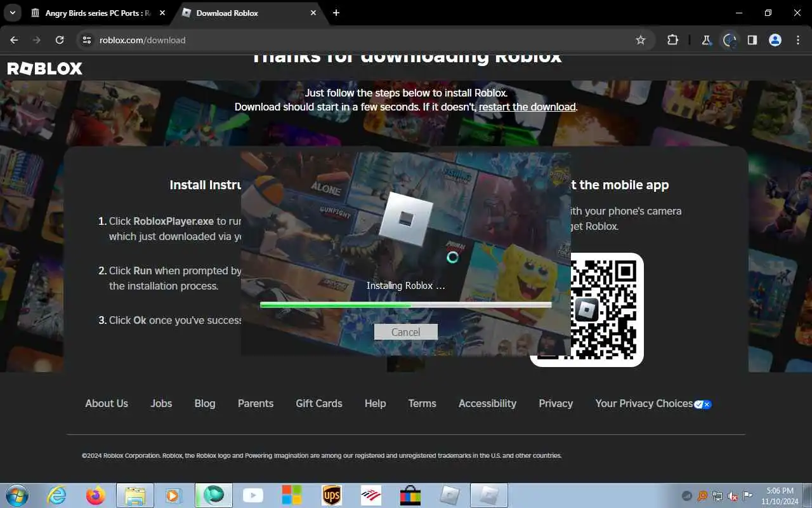Open the Jobs footer link
The width and height of the screenshot is (812, 508).
(x=161, y=403)
